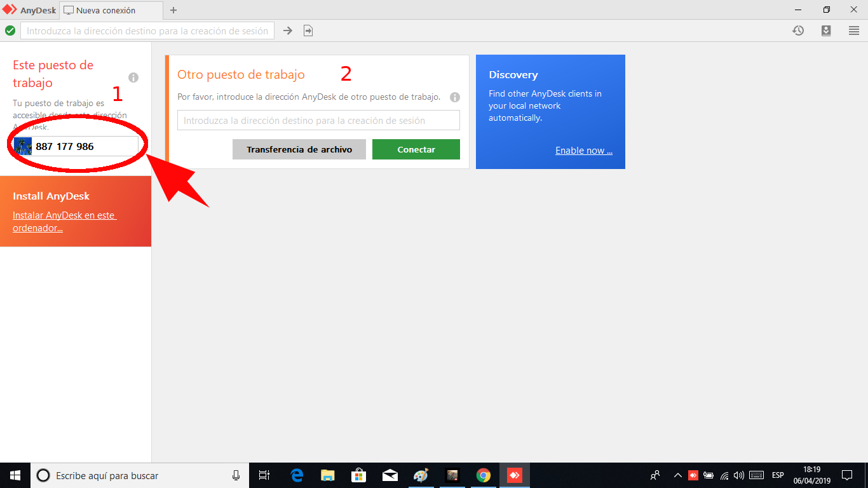Viewport: 868px width, 488px height.
Task: Click the AnyDesk address 887 177 986
Action: (65, 146)
